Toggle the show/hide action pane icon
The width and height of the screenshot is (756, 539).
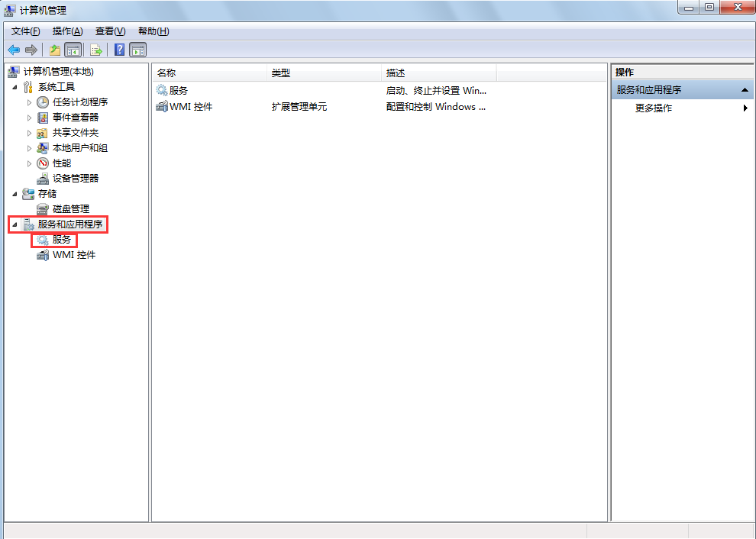coord(137,49)
